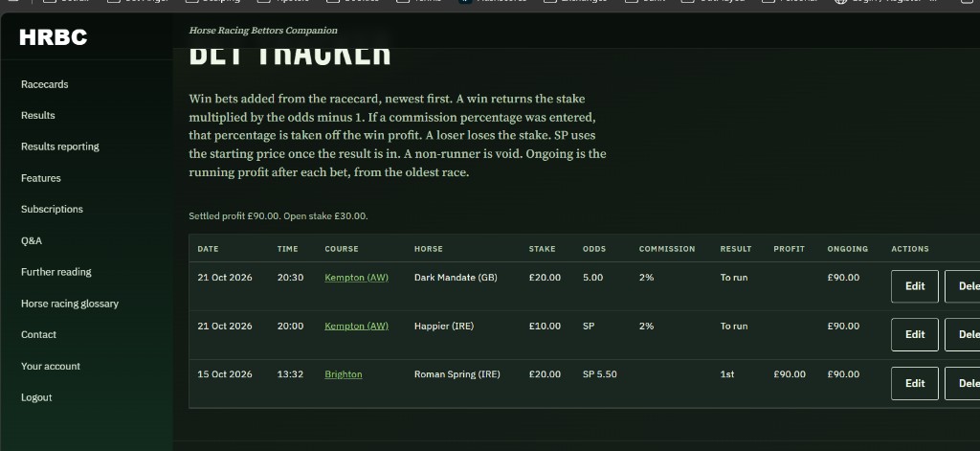The image size is (980, 451).
Task: Click the ACTIONS column header
Action: (x=910, y=249)
